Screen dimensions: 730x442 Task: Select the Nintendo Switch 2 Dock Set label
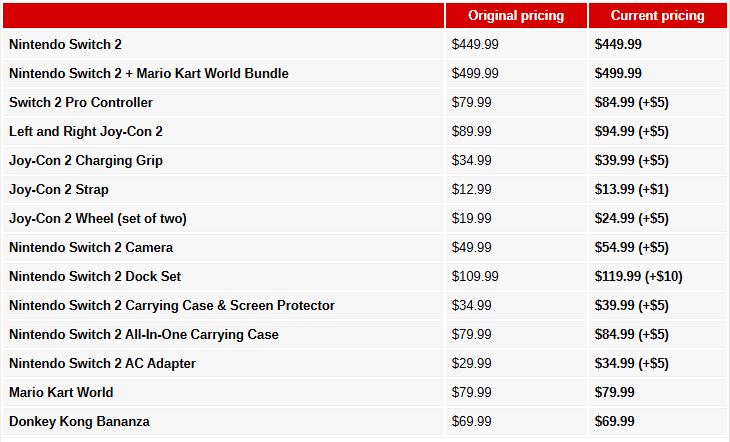95,276
